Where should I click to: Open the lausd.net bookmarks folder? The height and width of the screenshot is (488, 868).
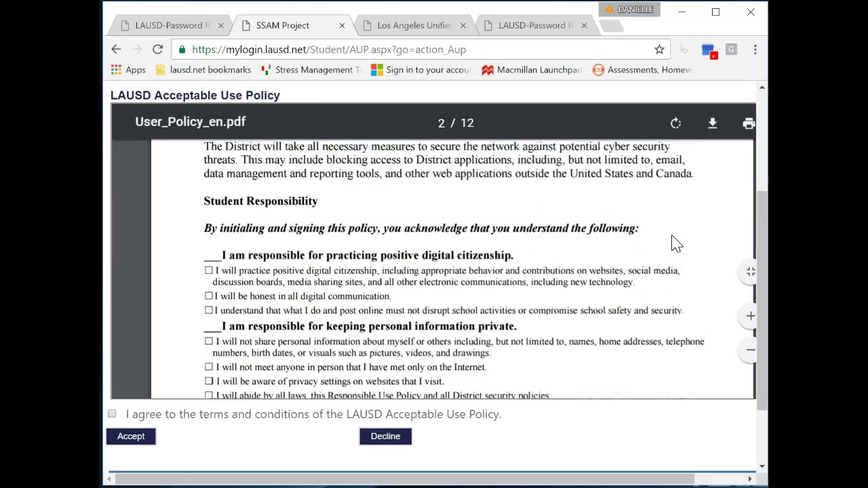(x=203, y=70)
